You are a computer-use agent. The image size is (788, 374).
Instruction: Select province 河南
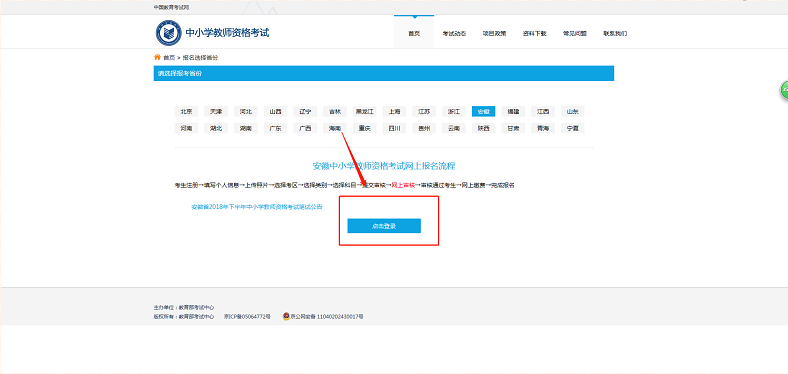(186, 128)
